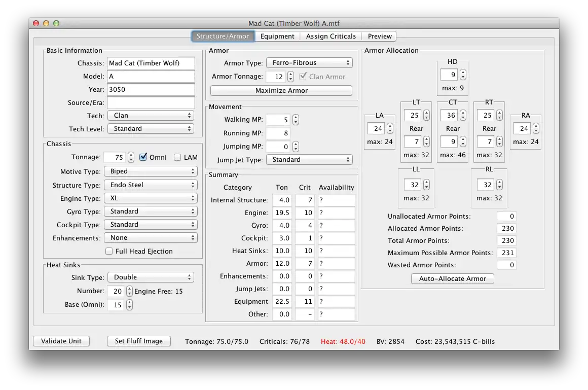Click the Heat Sinks Crit value

(x=305, y=251)
